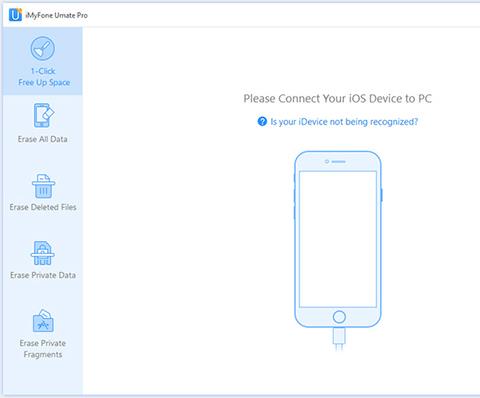Switch to the Erase All Data label

coord(43,139)
